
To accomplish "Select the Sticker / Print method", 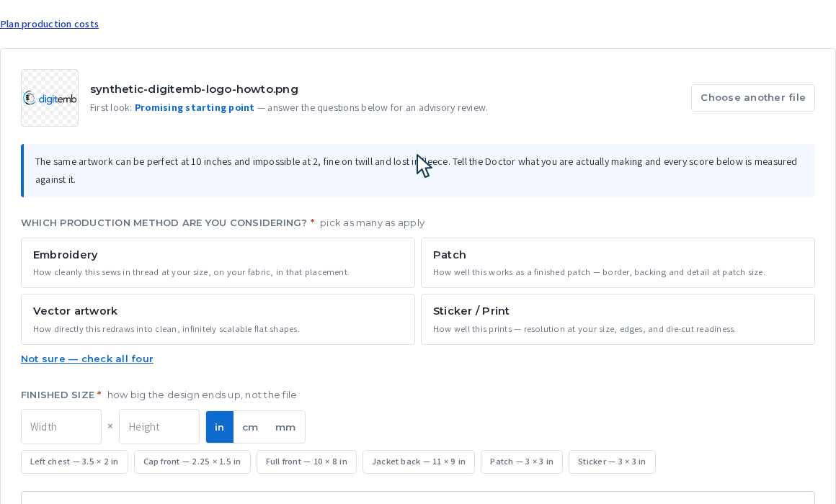I will [x=618, y=319].
